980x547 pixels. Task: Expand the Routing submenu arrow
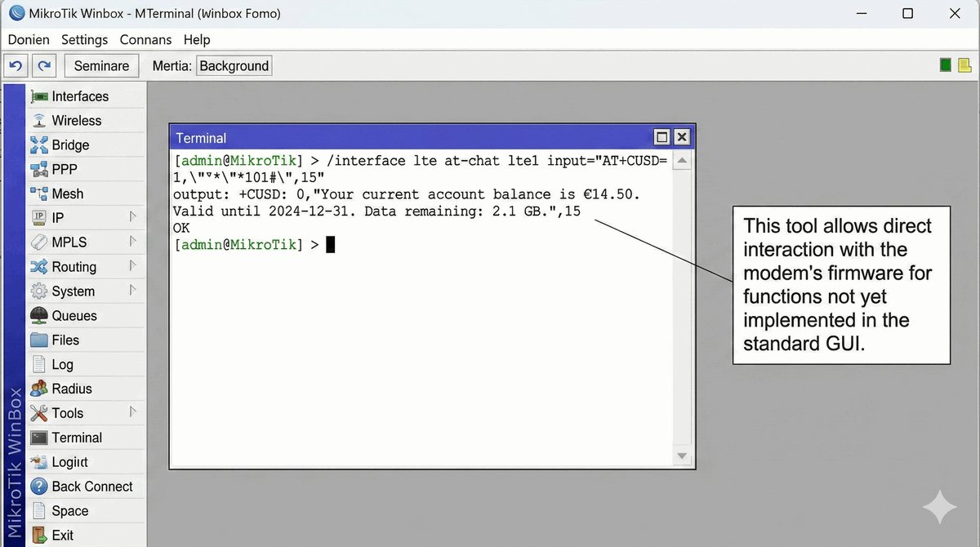[x=132, y=266]
